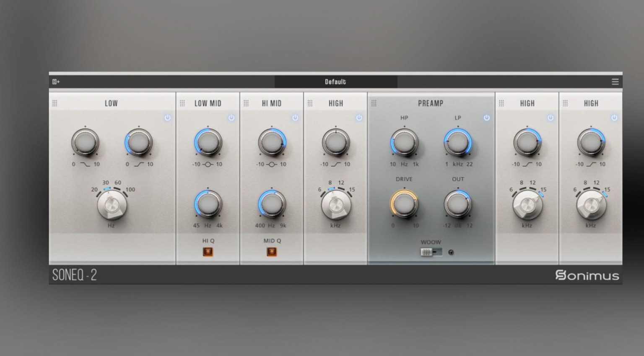Click the grip icon on the HI MID module
Screen dimensions: 644x356
coord(247,102)
